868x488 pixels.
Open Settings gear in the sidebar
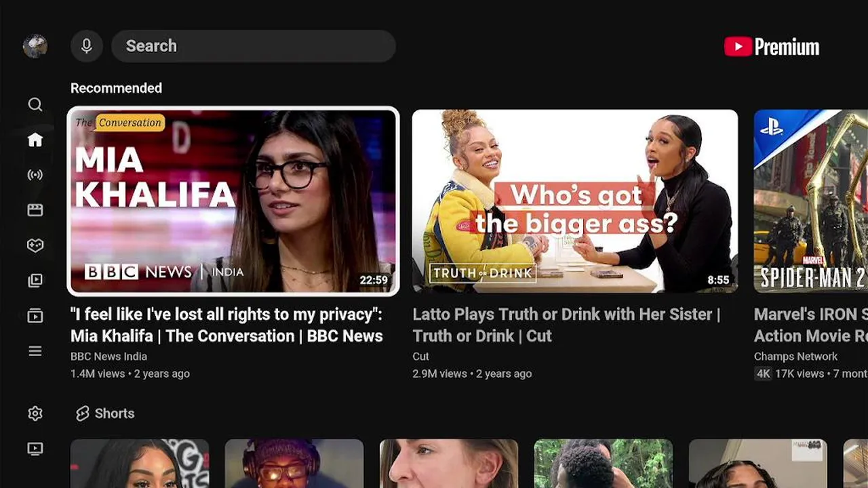coord(35,413)
